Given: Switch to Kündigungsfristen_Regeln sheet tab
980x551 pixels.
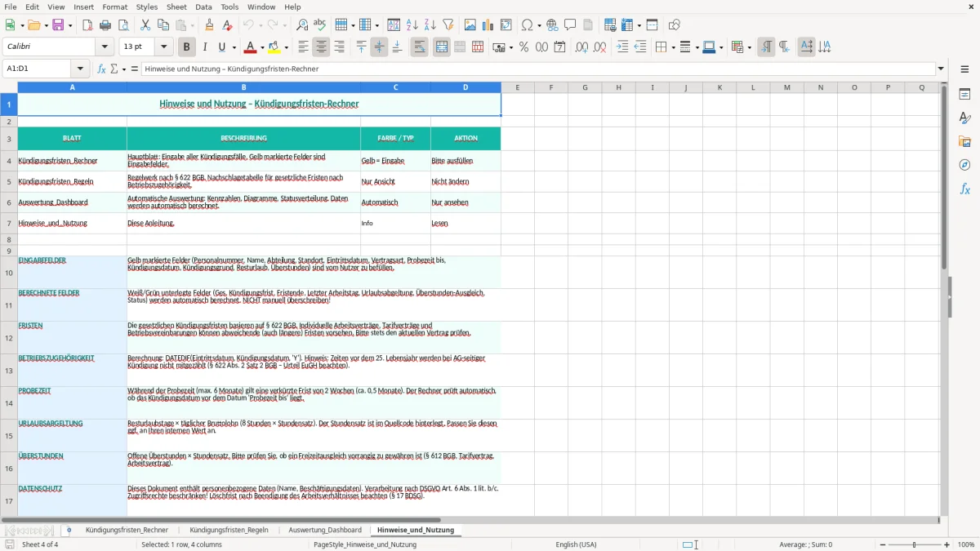Looking at the screenshot, I should click(x=229, y=530).
